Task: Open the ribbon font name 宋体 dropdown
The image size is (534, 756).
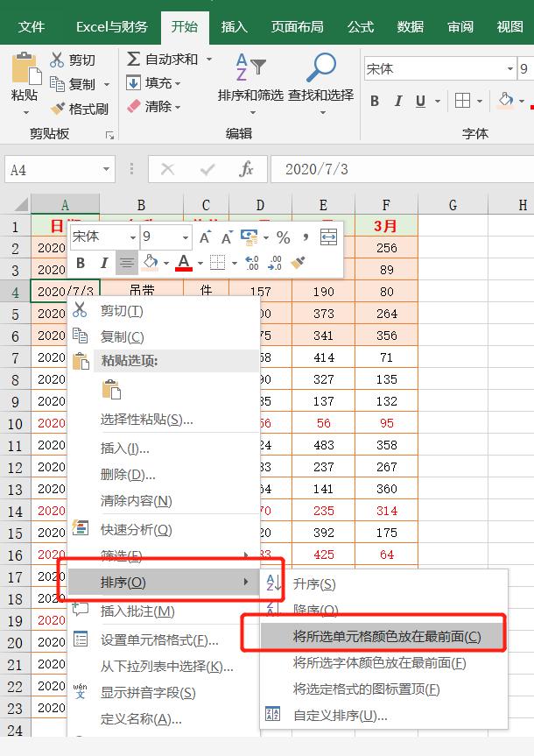Action: tap(510, 69)
